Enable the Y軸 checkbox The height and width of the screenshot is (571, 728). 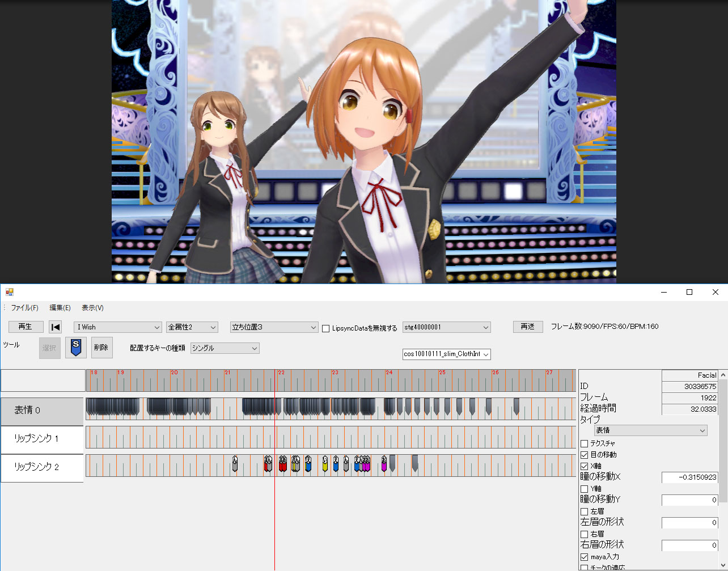[584, 489]
